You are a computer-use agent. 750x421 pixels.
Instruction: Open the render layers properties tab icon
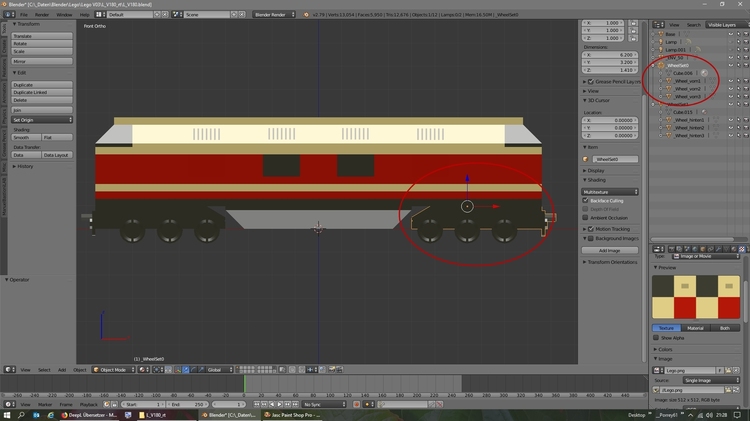point(679,249)
